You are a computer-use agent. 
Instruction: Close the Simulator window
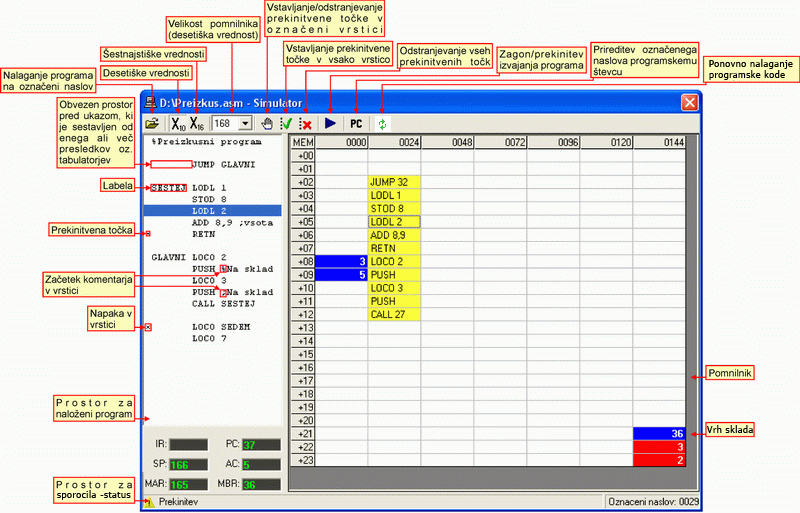coord(689,102)
